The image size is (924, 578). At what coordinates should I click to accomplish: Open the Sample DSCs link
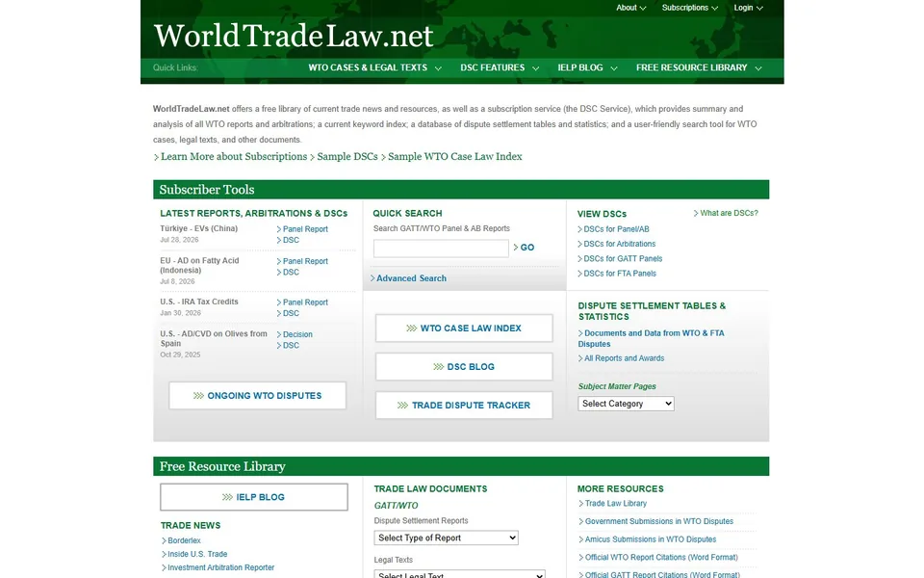pyautogui.click(x=345, y=157)
